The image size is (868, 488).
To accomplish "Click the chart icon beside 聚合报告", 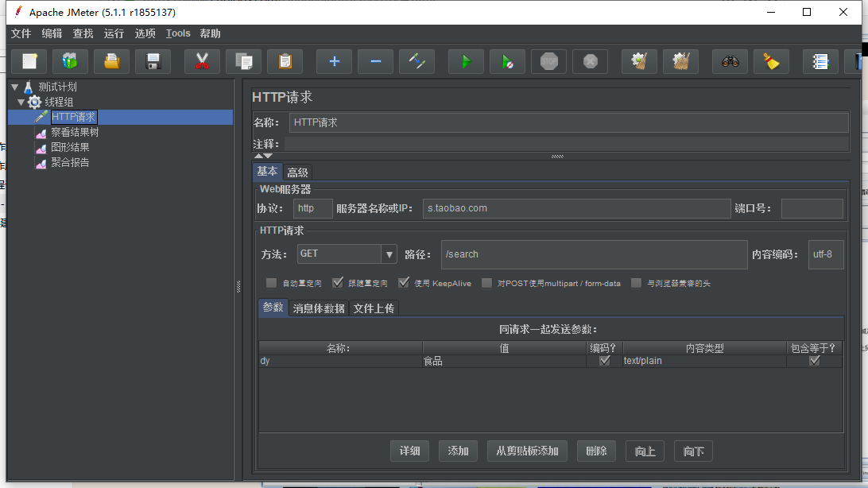I will click(41, 163).
